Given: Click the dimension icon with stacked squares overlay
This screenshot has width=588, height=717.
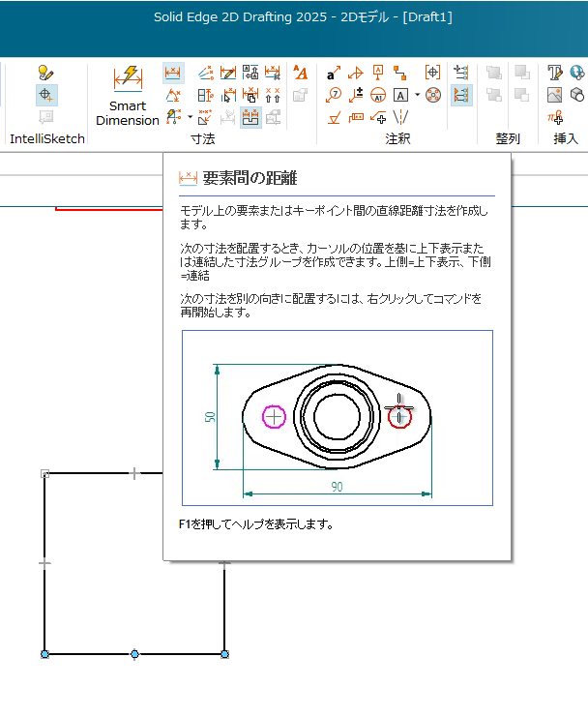Looking at the screenshot, I should coord(250,95).
